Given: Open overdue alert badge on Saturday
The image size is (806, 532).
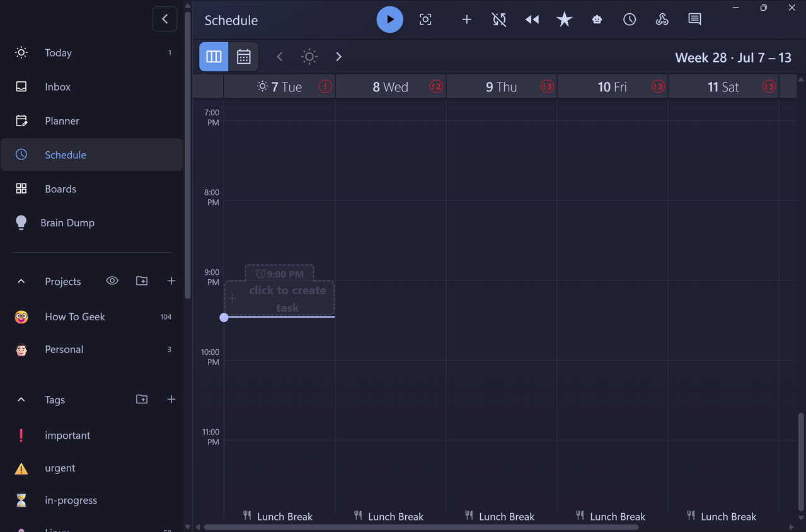Looking at the screenshot, I should tap(769, 86).
